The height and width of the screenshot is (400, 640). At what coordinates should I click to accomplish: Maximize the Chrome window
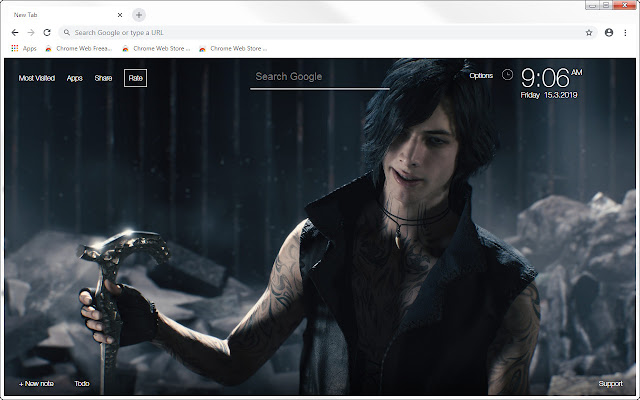click(x=606, y=5)
